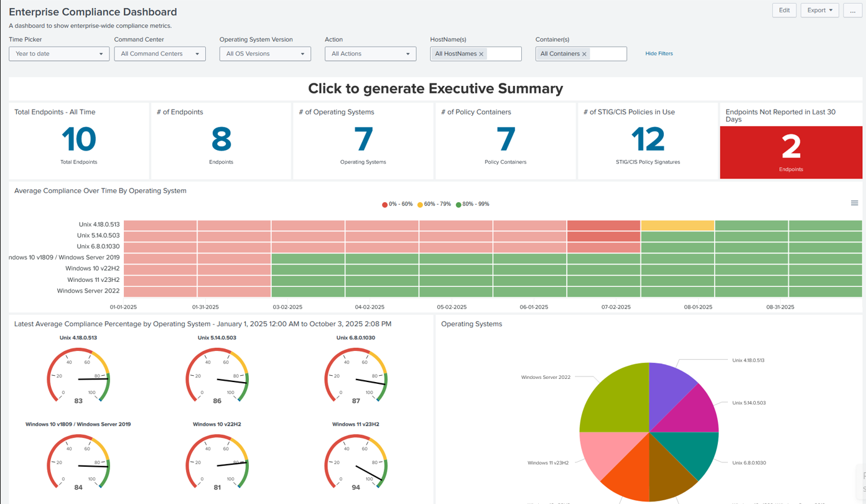The image size is (866, 504).
Task: Open the more options ellipsis menu
Action: 852,11
